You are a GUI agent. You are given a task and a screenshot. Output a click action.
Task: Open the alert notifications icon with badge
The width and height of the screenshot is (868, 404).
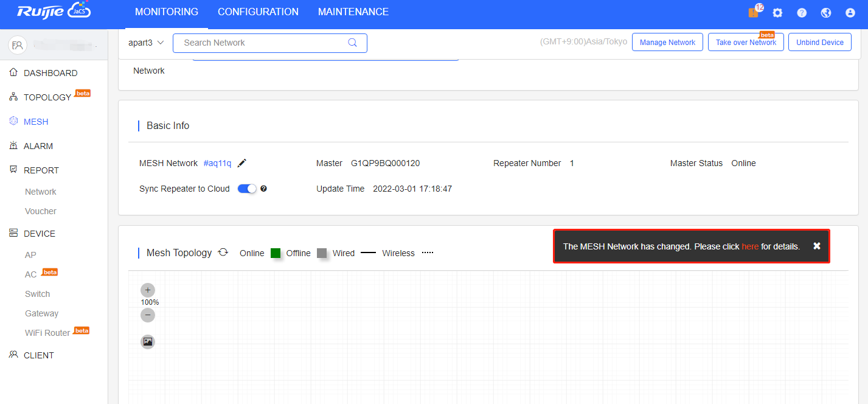click(754, 13)
